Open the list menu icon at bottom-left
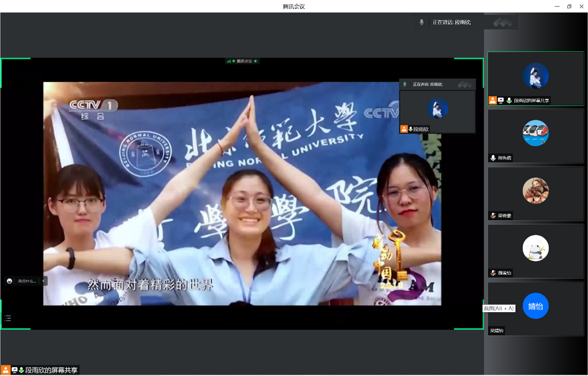 (x=8, y=318)
